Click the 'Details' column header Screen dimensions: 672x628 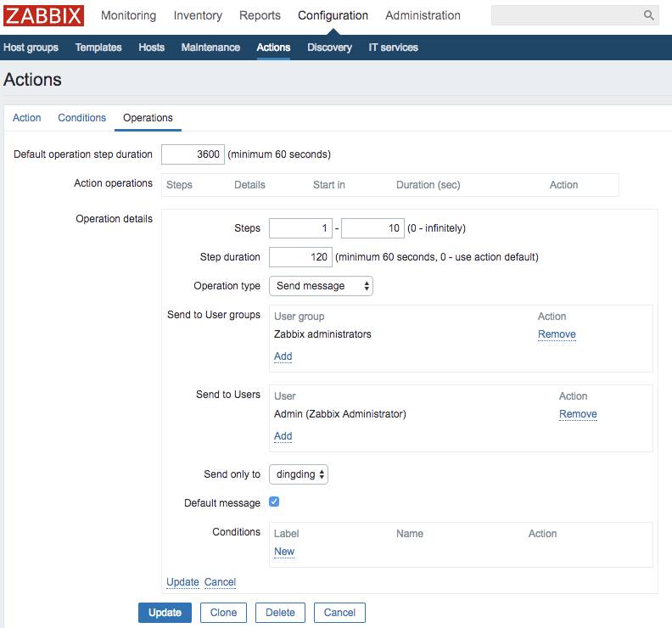coord(249,185)
